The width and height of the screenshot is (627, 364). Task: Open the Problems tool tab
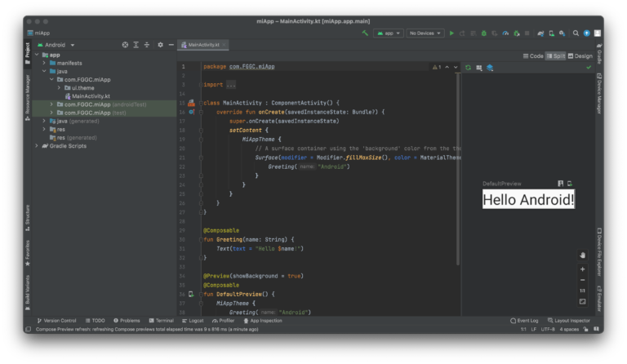point(127,321)
